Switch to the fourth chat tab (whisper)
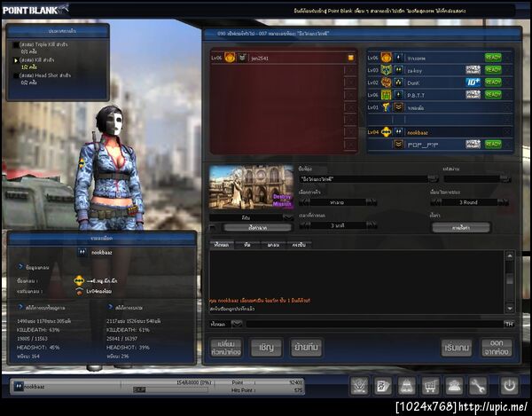The width and height of the screenshot is (532, 416). click(x=300, y=245)
